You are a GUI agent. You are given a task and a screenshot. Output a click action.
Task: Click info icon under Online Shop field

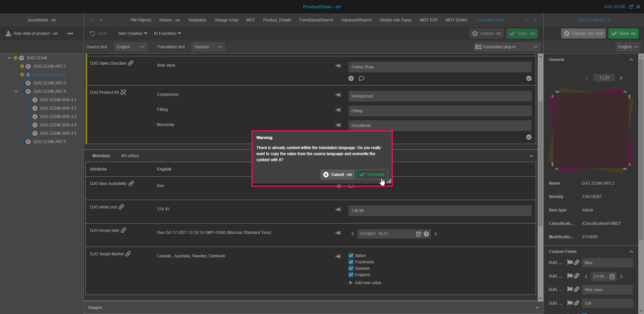click(351, 78)
